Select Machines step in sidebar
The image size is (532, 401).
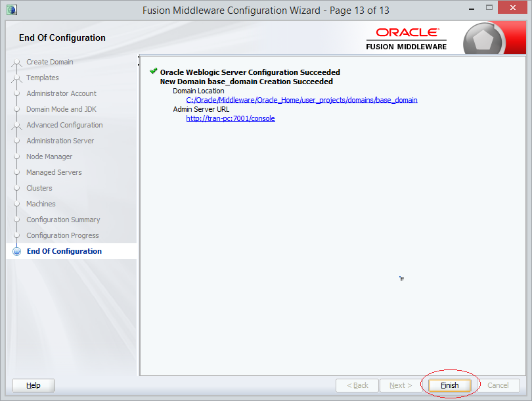pyautogui.click(x=41, y=204)
